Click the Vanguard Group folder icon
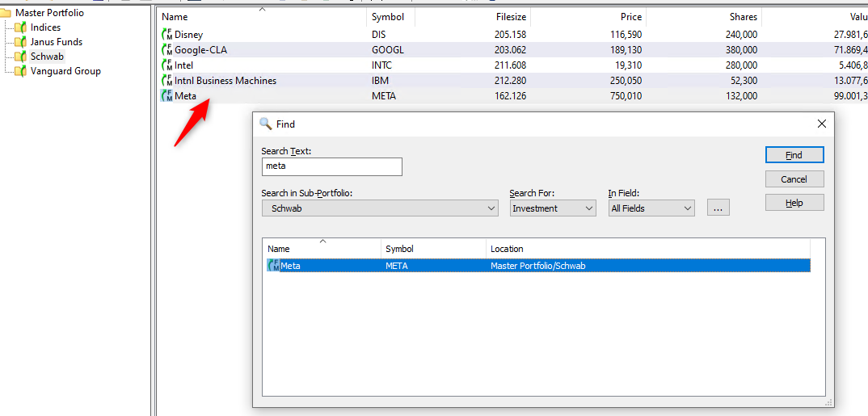868x416 pixels. [x=20, y=71]
